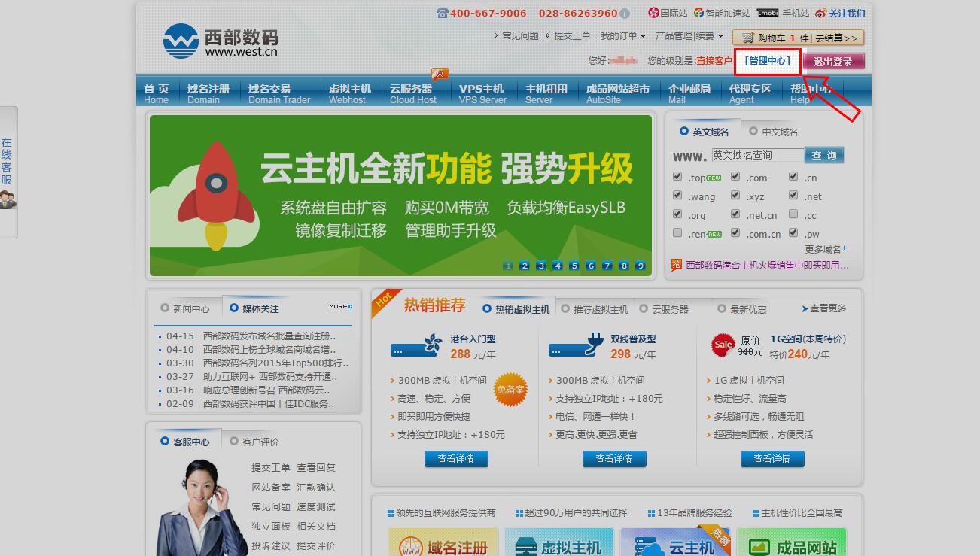
Task: Click the 虚拟主机 feature tile
Action: tap(559, 542)
